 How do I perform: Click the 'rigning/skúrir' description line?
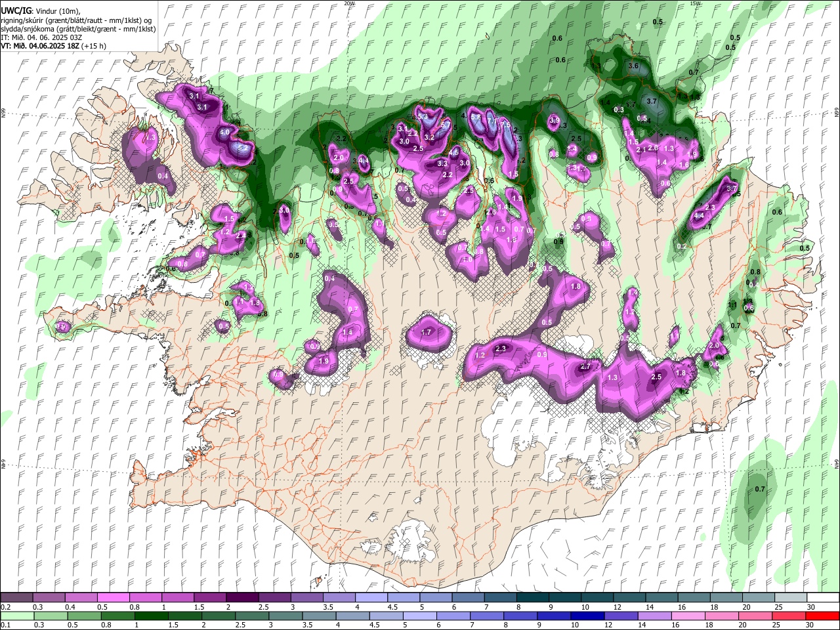[x=77, y=20]
